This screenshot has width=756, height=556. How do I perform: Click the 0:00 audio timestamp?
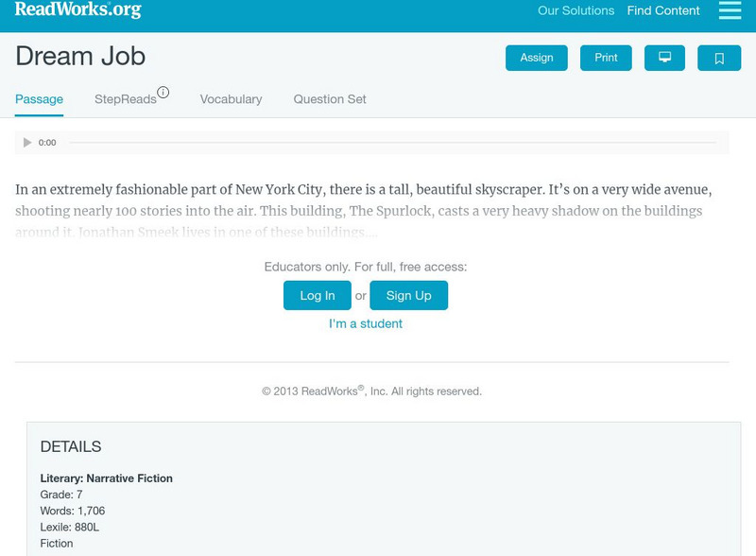click(46, 143)
